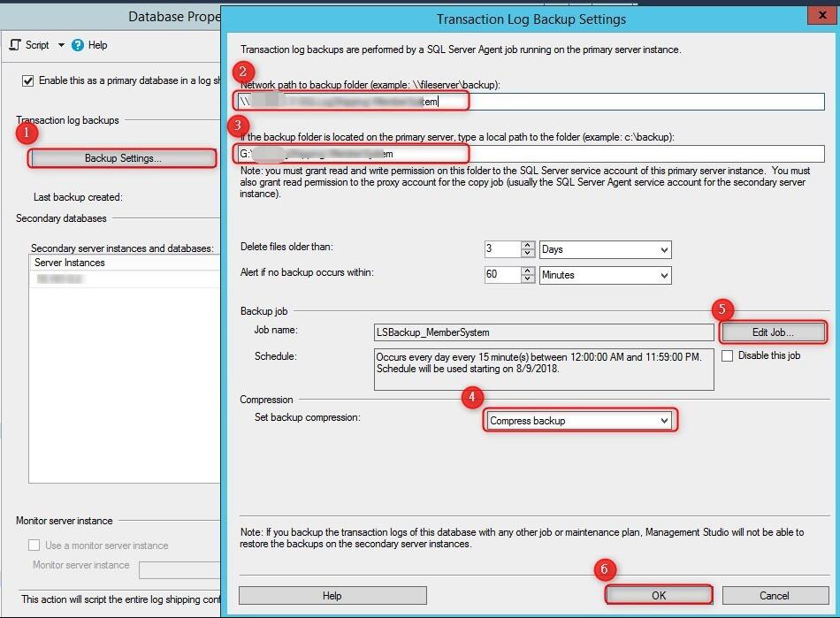Open Help from the dialog footer

[x=332, y=595]
